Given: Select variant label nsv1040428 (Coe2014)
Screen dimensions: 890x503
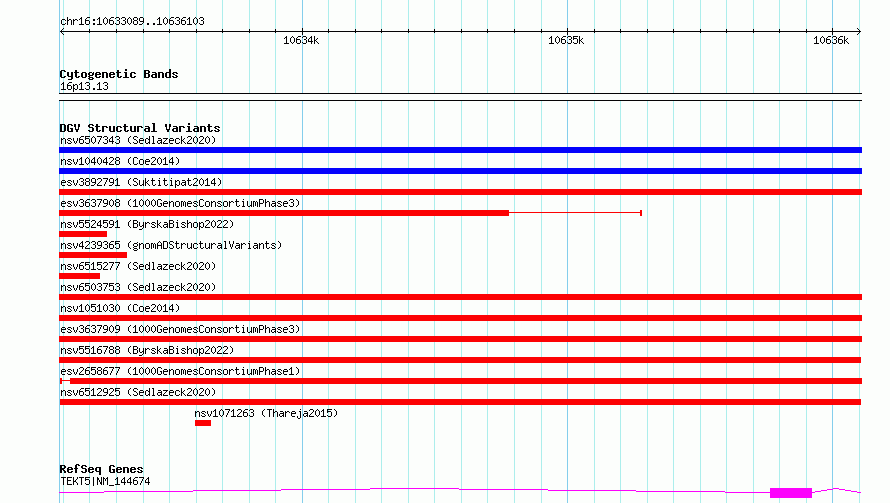Looking at the screenshot, I should click(x=120, y=161).
